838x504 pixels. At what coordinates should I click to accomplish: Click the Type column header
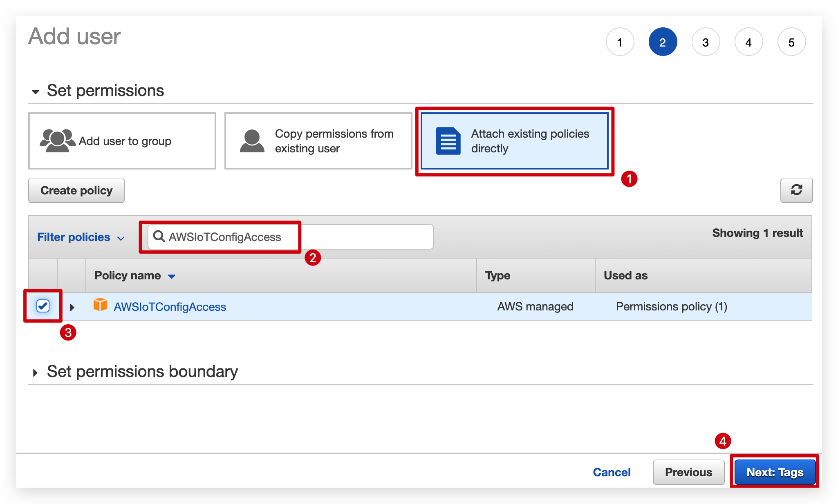(497, 276)
